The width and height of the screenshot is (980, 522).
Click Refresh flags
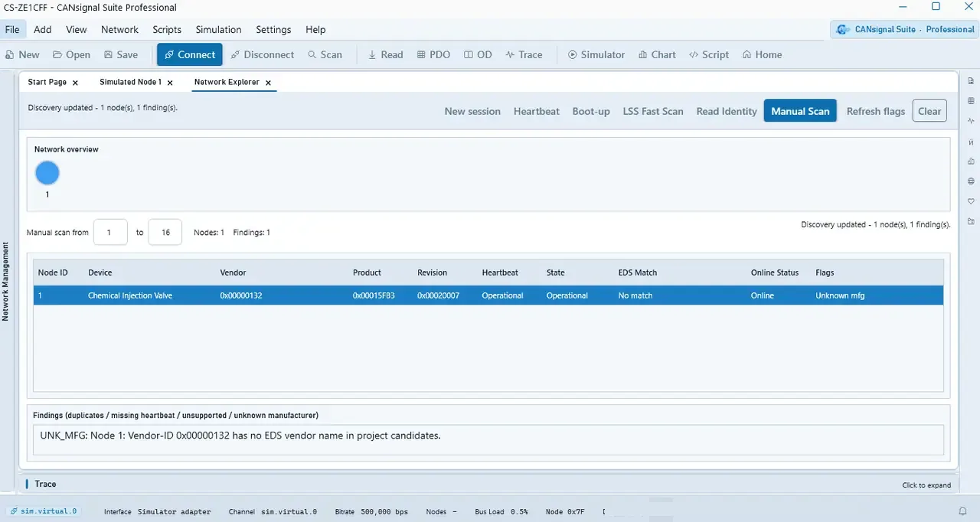point(876,111)
